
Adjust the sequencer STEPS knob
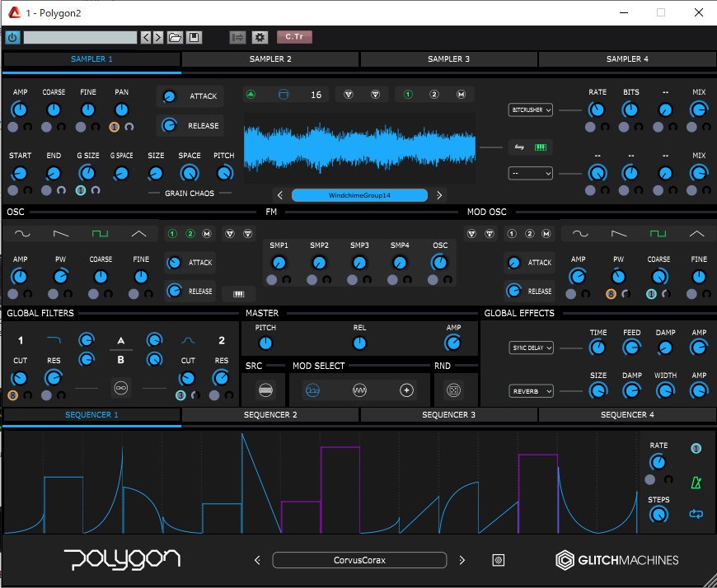click(658, 515)
